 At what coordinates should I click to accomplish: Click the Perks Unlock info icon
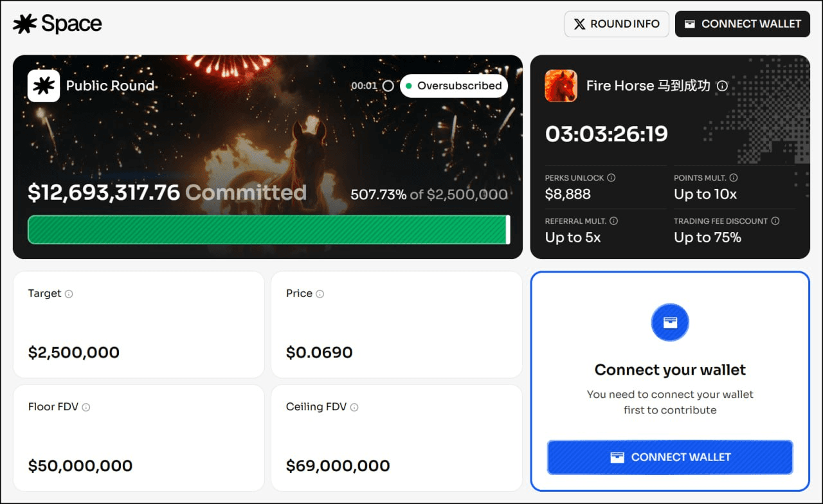[x=611, y=178]
